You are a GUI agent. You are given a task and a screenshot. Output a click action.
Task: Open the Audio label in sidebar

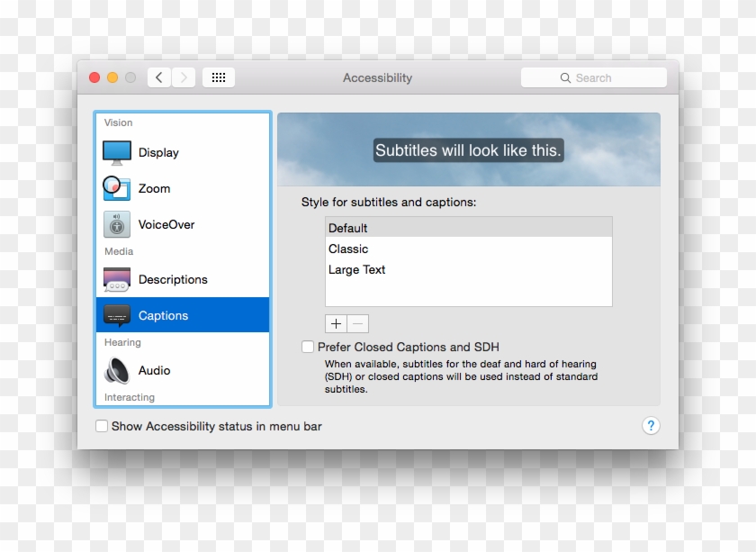(x=154, y=371)
